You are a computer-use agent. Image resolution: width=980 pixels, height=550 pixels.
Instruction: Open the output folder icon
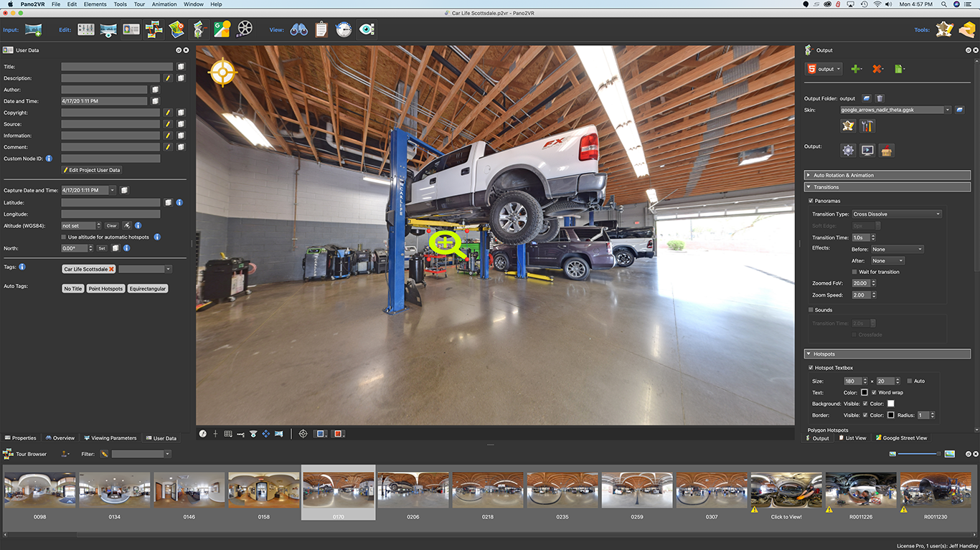(x=867, y=98)
